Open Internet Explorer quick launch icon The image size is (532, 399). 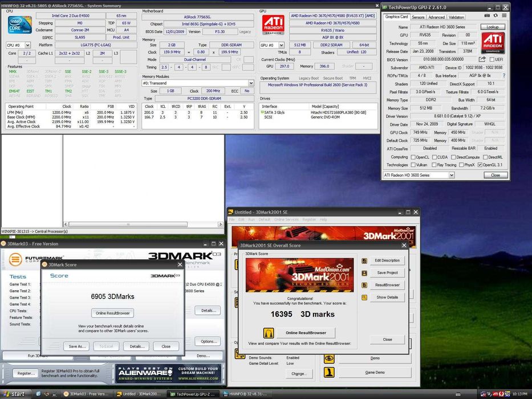pos(38,394)
